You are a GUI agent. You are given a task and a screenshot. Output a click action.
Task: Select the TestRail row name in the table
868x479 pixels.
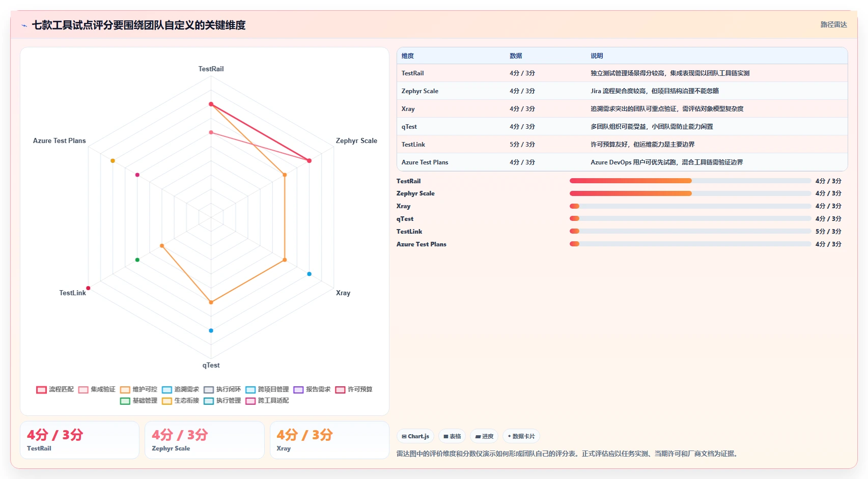(412, 73)
